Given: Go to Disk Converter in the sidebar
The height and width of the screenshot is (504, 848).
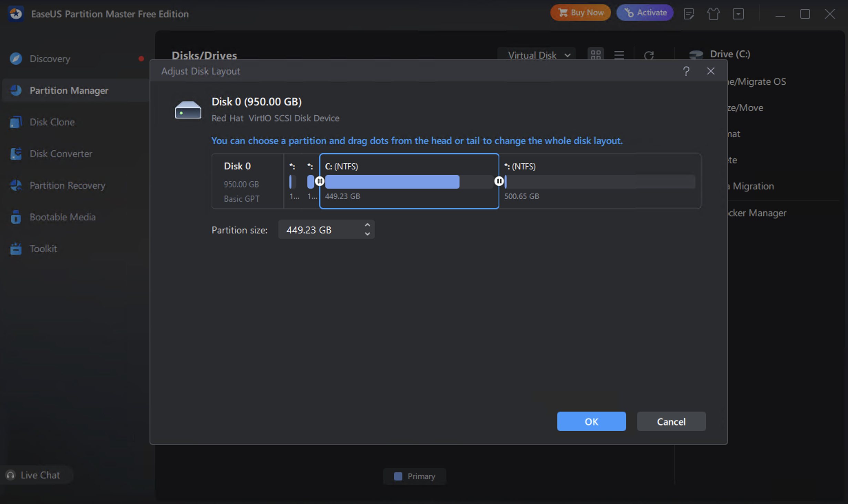Looking at the screenshot, I should click(75, 154).
